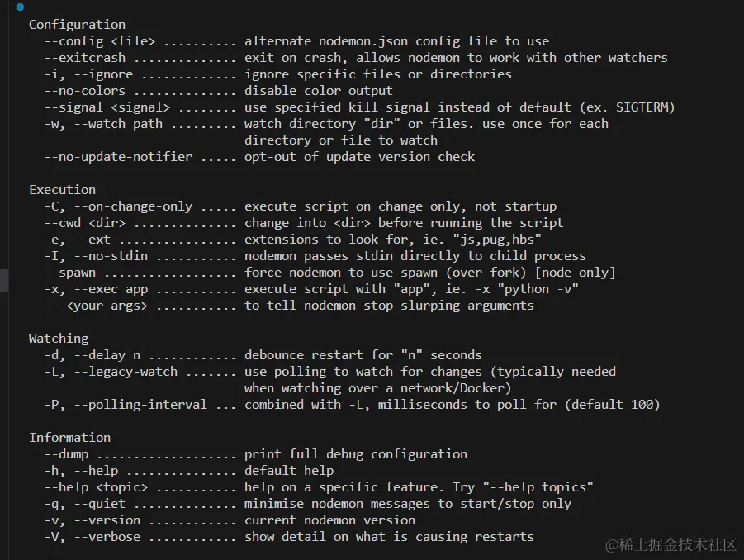Screen dimensions: 744x560
Task: Click the Configuration section heading
Action: [x=77, y=25]
